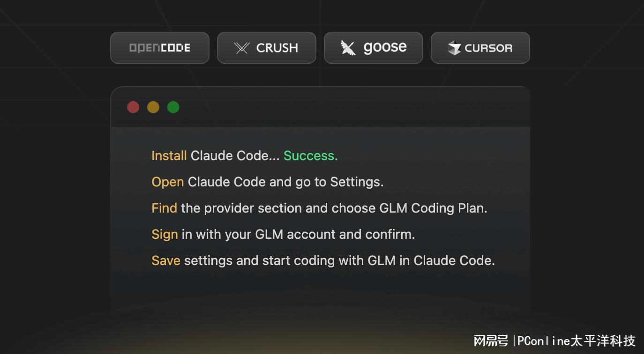Select the goose tab label
This screenshot has width=644, height=354.
[385, 47]
